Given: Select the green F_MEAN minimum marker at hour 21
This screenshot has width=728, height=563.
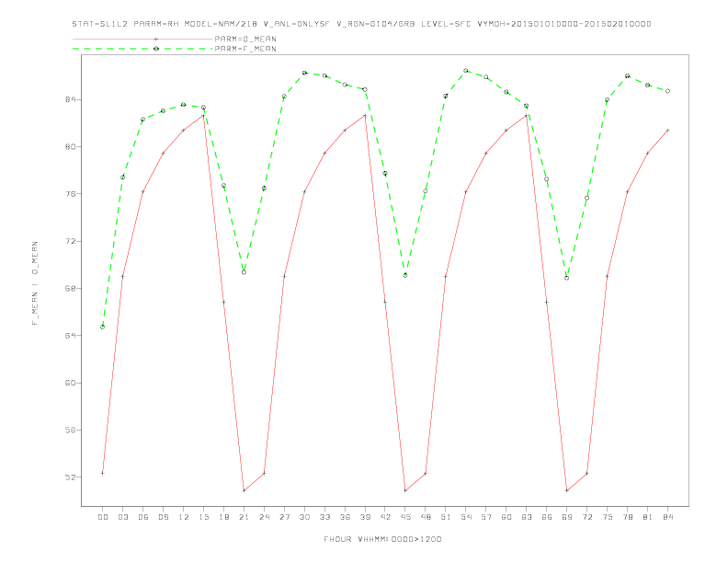Looking at the screenshot, I should click(244, 272).
